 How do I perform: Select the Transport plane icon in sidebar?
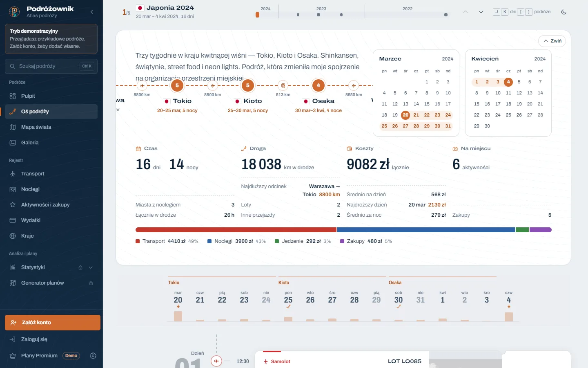click(13, 174)
